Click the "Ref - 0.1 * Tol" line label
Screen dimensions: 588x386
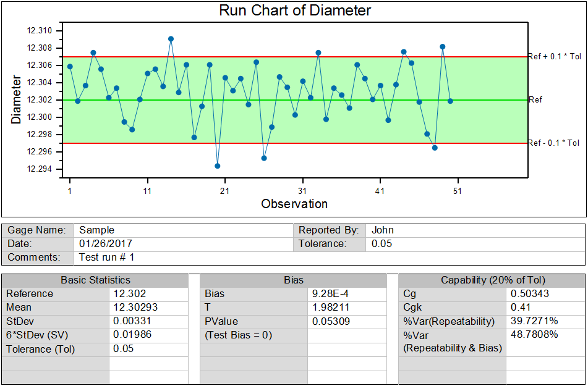(553, 143)
